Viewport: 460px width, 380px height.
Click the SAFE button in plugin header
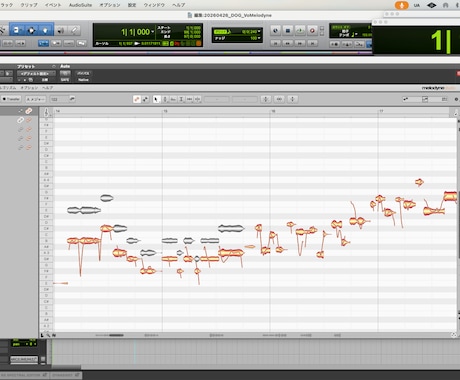(x=65, y=80)
